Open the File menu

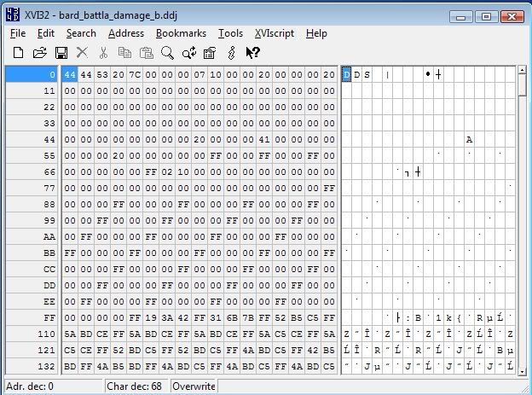(18, 33)
